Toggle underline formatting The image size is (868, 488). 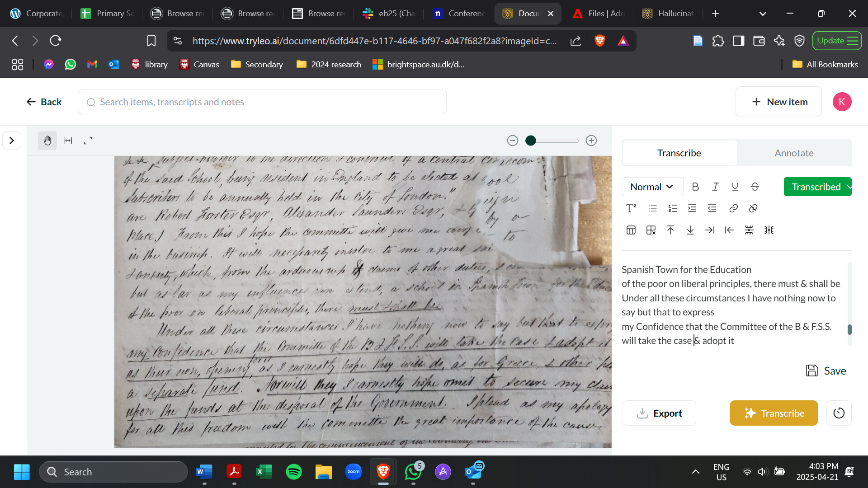[x=735, y=187]
